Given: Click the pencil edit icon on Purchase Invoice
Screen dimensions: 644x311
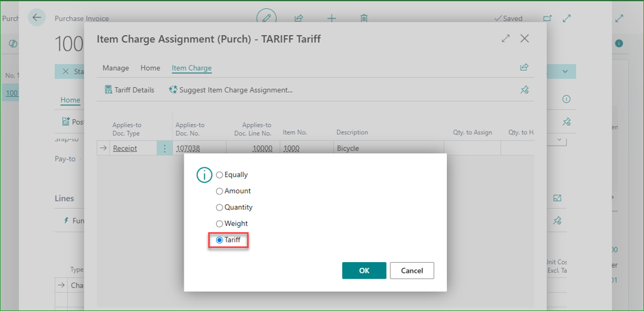Looking at the screenshot, I should tap(266, 18).
